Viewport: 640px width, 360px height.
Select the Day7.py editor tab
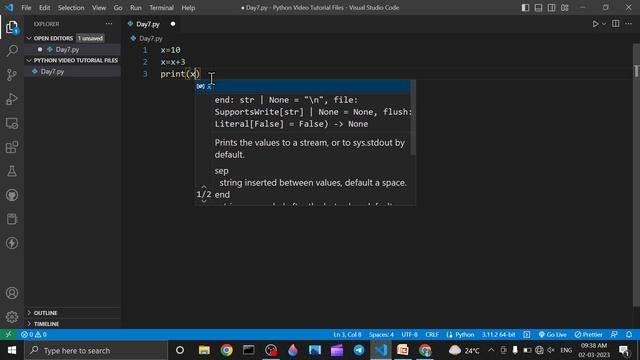click(148, 24)
